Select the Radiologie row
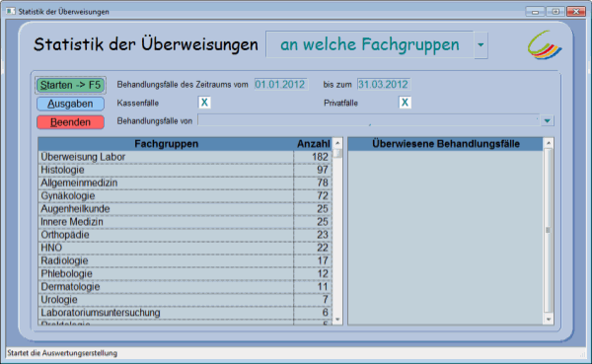Viewport: 592px width, 364px height. 185,260
